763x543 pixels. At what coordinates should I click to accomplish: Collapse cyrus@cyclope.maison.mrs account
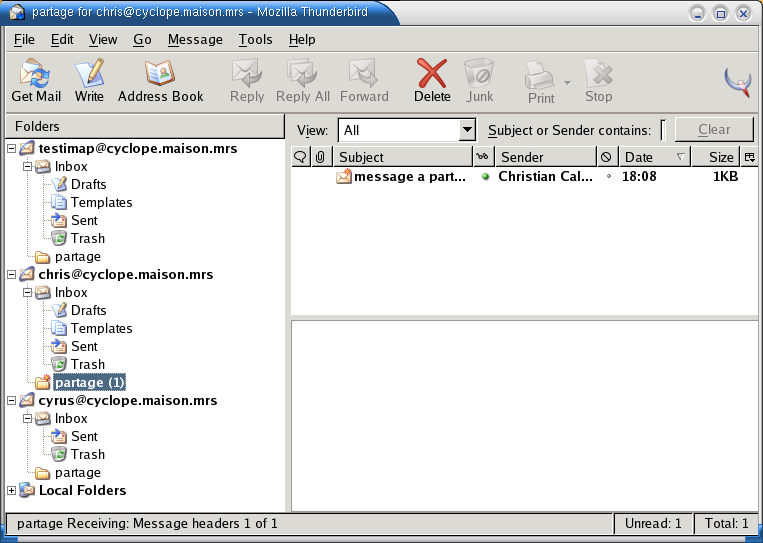(12, 400)
